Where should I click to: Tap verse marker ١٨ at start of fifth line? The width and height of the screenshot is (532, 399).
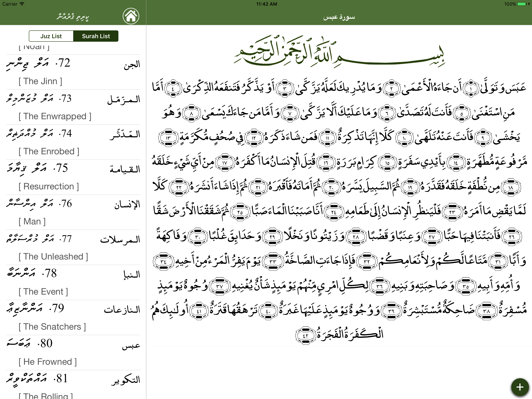coord(511,187)
